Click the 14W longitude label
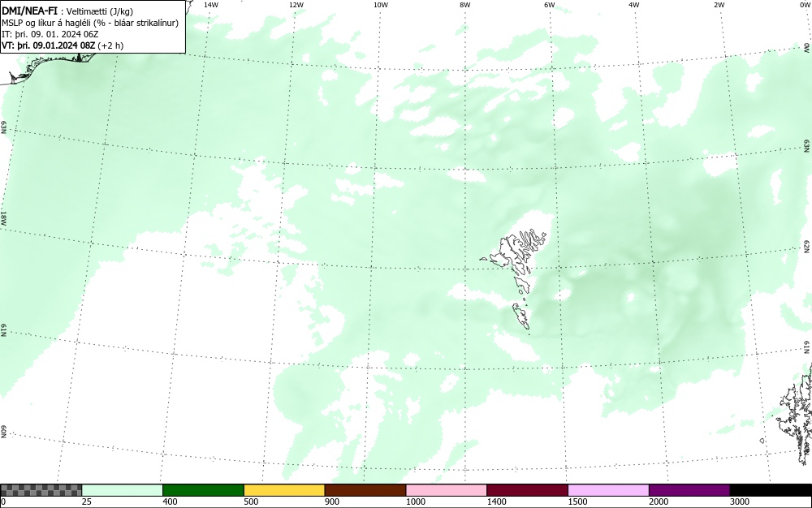The image size is (812, 508). [211, 5]
